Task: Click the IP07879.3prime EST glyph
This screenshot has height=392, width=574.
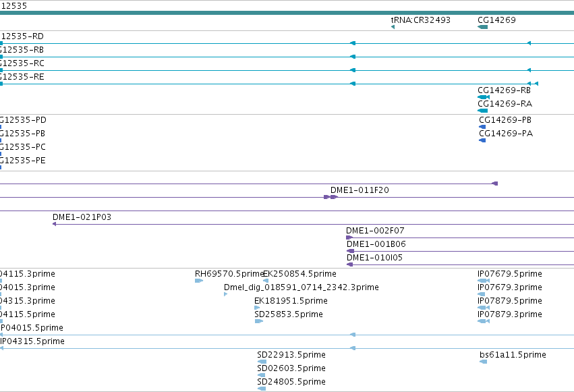Action: click(x=484, y=321)
